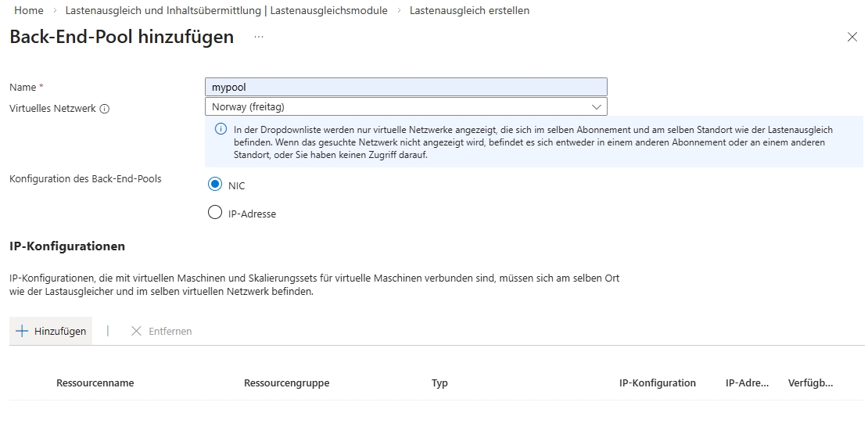The height and width of the screenshot is (431, 868).
Task: Select the IP-Adresse radio button
Action: coord(215,213)
